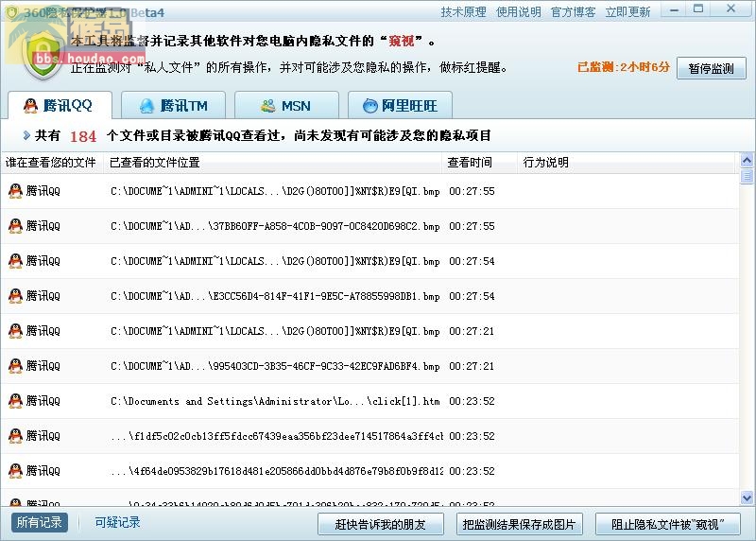The image size is (756, 541).
Task: Click 行为说明 column header
Action: (x=627, y=163)
